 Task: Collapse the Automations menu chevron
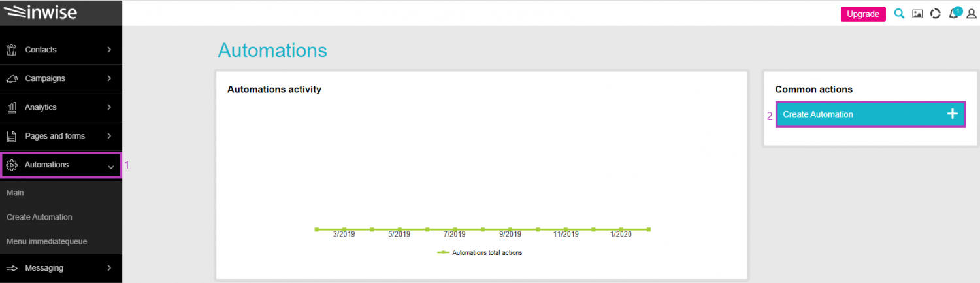pyautogui.click(x=110, y=166)
